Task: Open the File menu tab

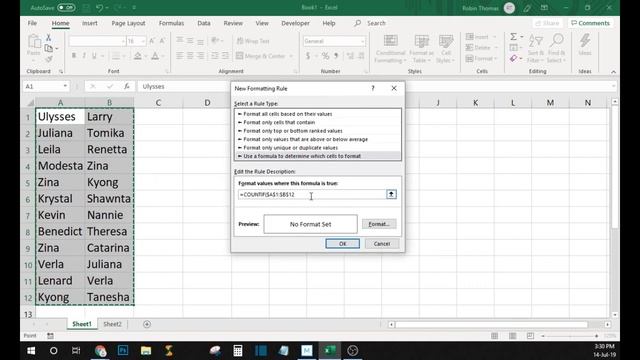Action: pos(32,23)
